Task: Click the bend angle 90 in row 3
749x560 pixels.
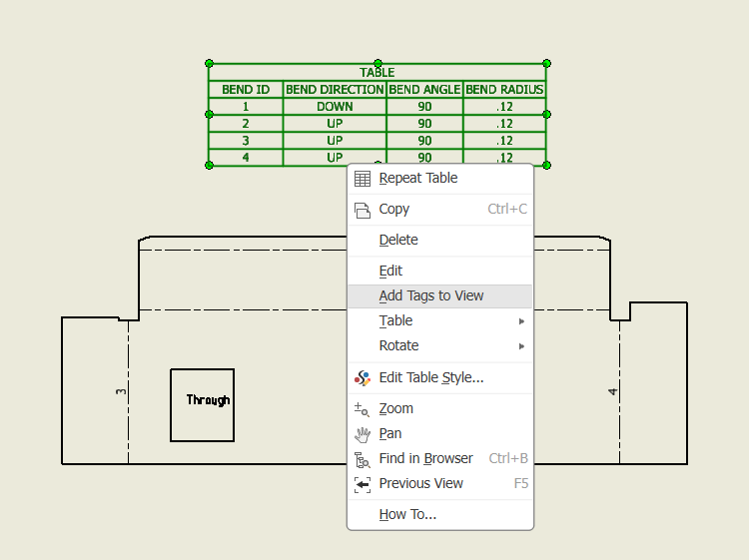Action: click(424, 141)
